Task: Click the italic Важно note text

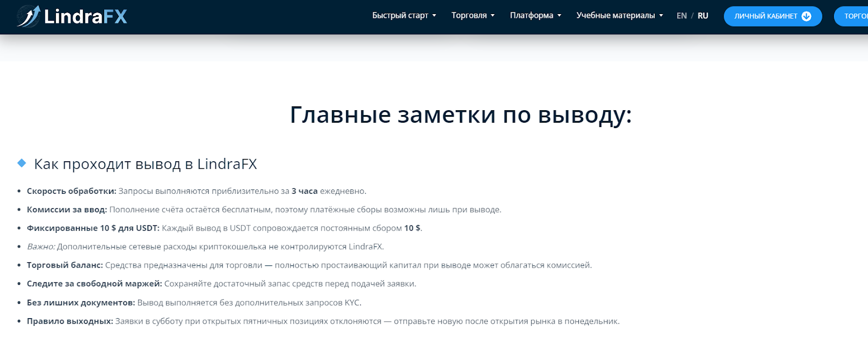Action: tap(206, 246)
